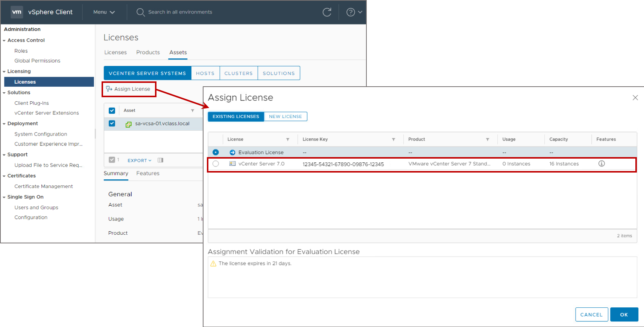This screenshot has width=644, height=327.
Task: Select Licenses in the sidebar
Action: pyautogui.click(x=49, y=82)
